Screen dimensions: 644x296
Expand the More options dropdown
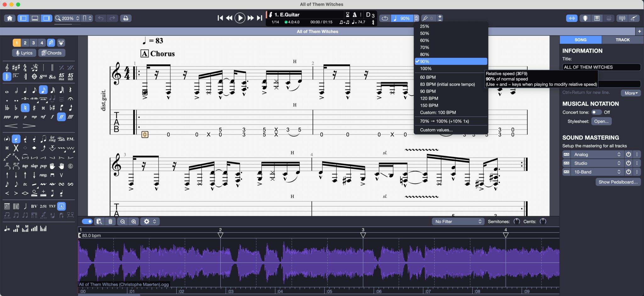(x=631, y=93)
